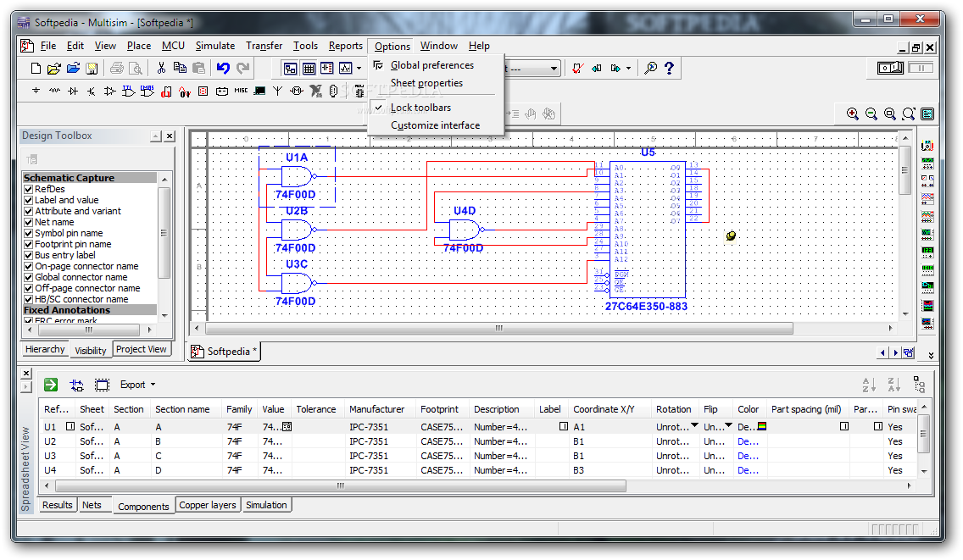Toggle Off-page connector name checkbox
The image size is (963, 560).
tap(28, 289)
